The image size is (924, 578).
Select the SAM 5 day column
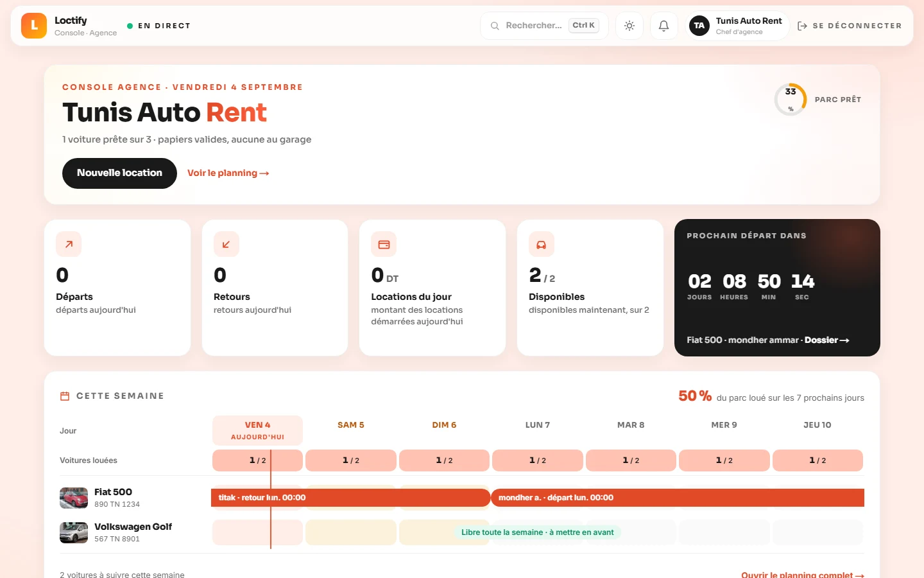pyautogui.click(x=351, y=425)
